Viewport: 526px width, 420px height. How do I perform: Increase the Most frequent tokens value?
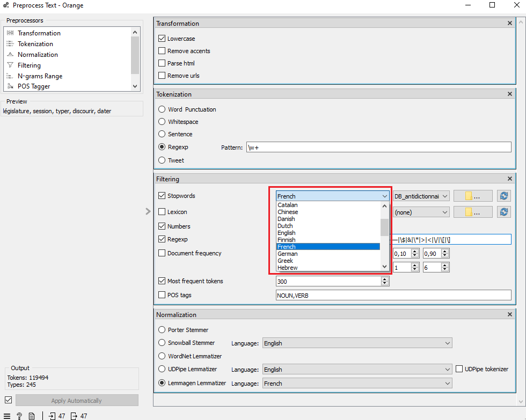click(384, 279)
